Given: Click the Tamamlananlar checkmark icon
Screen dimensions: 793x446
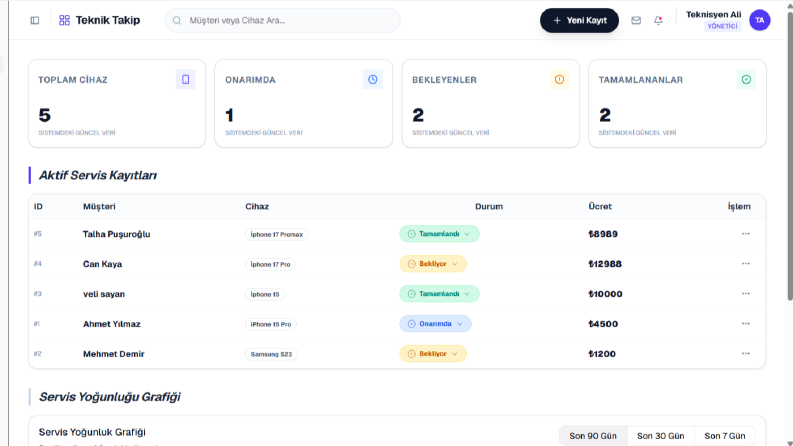Looking at the screenshot, I should point(746,79).
